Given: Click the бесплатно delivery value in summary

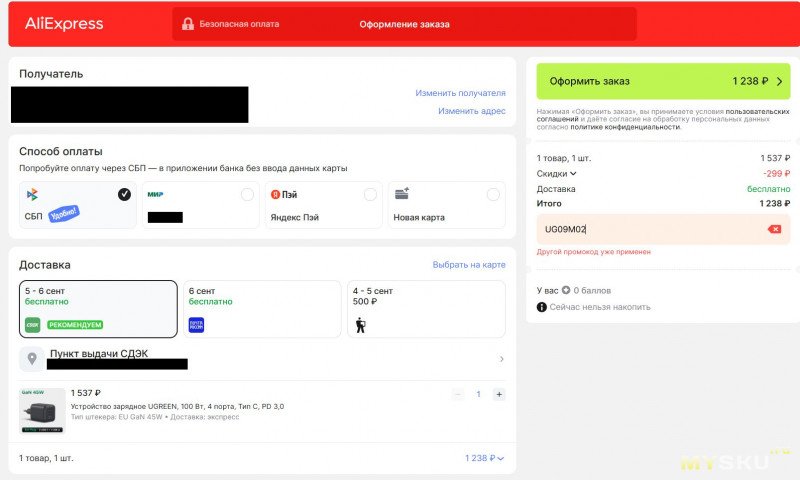Looking at the screenshot, I should [x=768, y=189].
